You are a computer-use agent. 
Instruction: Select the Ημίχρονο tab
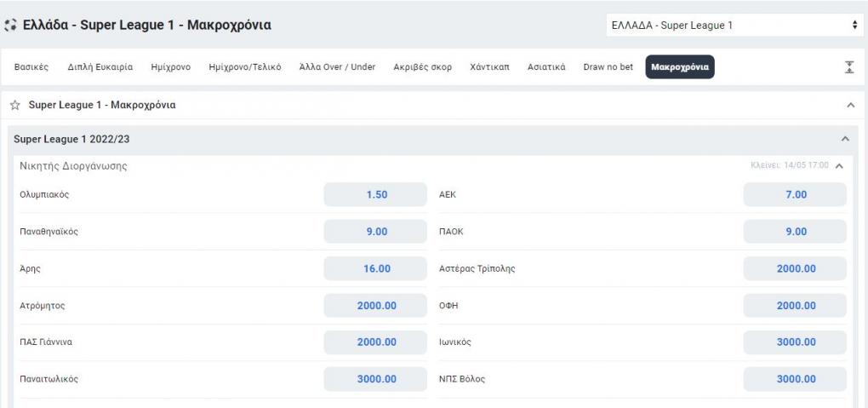[x=170, y=67]
